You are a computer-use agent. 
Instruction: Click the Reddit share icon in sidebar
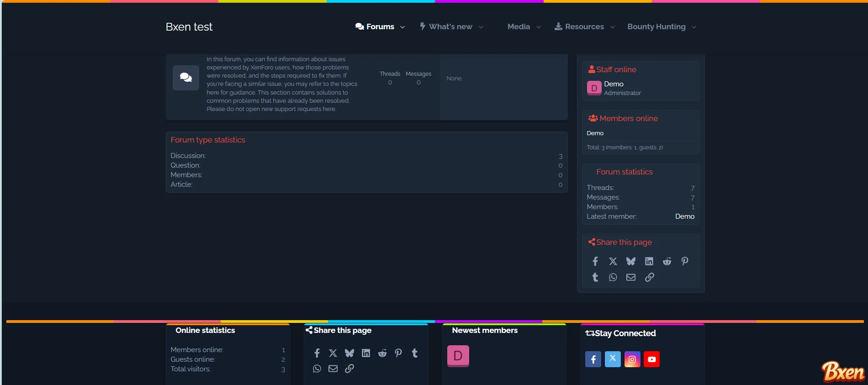tap(667, 261)
